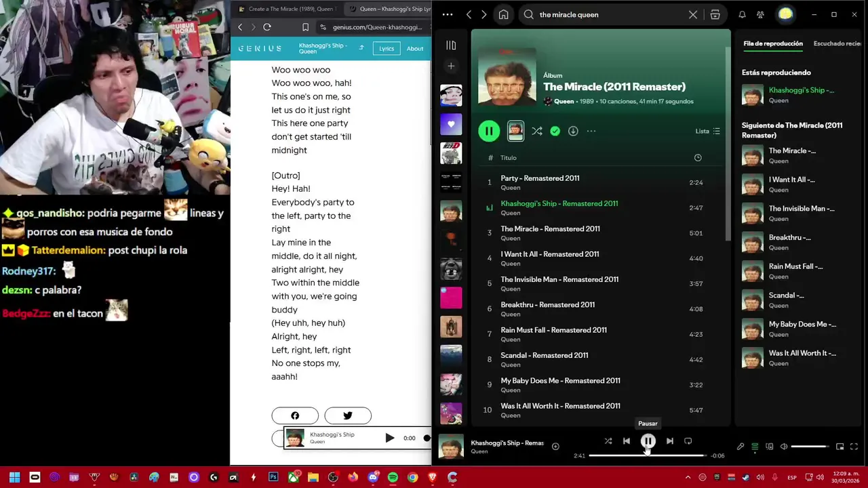Share lyrics via the Twitter button
The height and width of the screenshot is (488, 868).
[x=348, y=415]
